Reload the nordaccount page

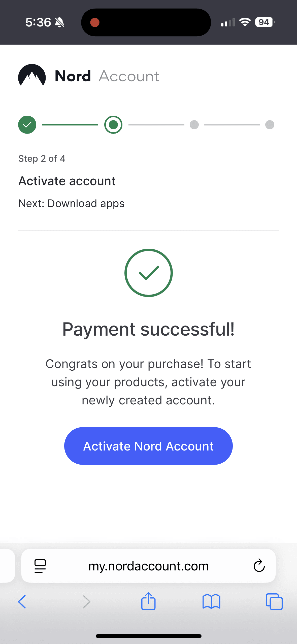(259, 566)
